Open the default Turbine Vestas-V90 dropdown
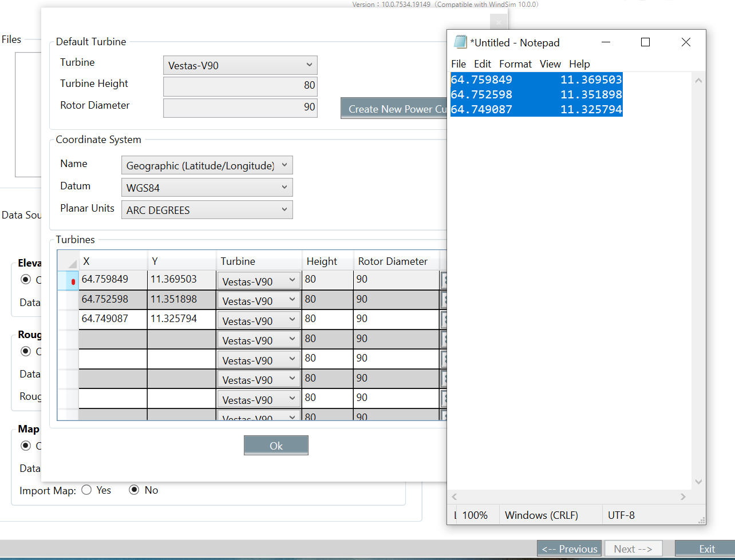The height and width of the screenshot is (560, 735). point(240,65)
